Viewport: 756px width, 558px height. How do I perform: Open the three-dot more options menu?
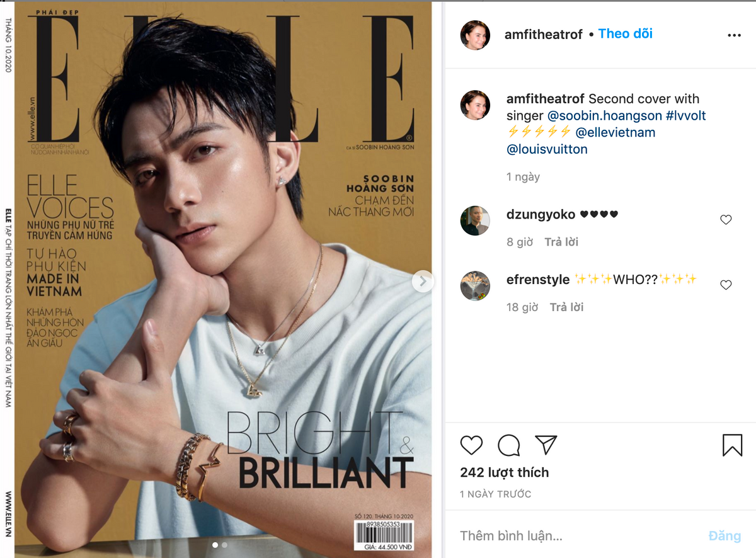point(734,35)
